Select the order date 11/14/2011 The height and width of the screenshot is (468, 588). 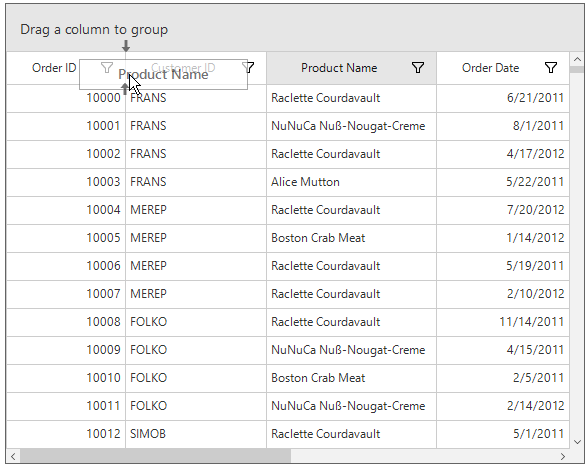503,322
